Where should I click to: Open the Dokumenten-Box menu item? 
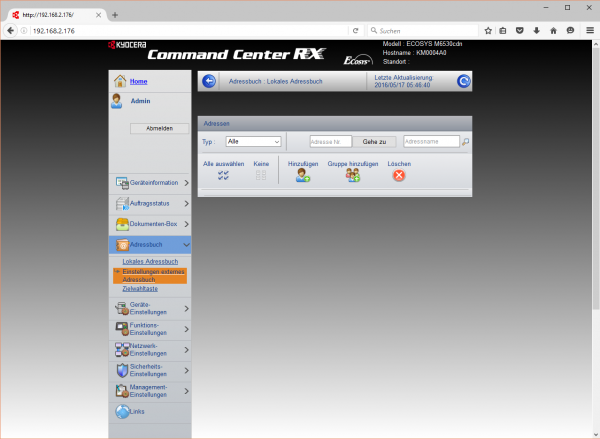pos(150,224)
